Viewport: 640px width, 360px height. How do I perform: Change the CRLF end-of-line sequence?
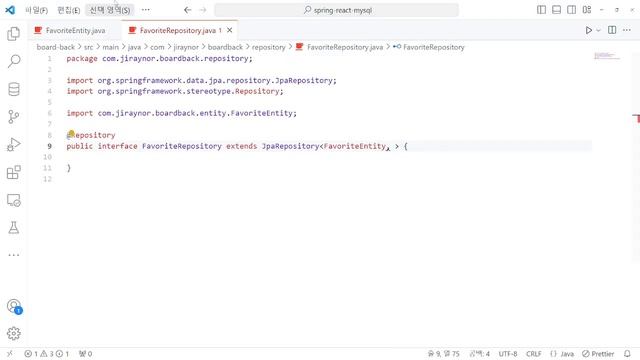[x=533, y=354]
